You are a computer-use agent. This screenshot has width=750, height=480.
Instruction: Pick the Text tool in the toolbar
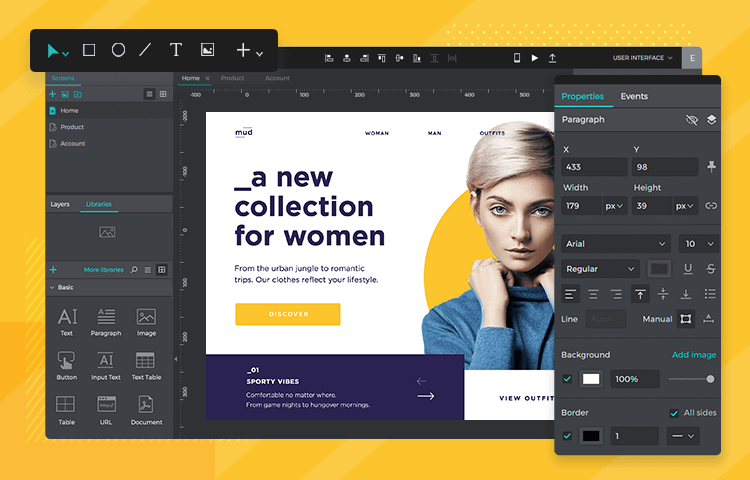pyautogui.click(x=176, y=50)
